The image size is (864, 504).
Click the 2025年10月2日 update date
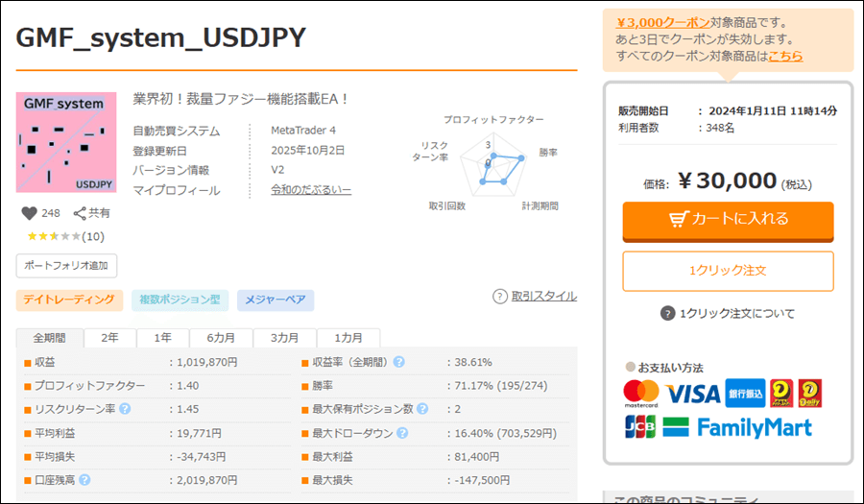pyautogui.click(x=308, y=151)
